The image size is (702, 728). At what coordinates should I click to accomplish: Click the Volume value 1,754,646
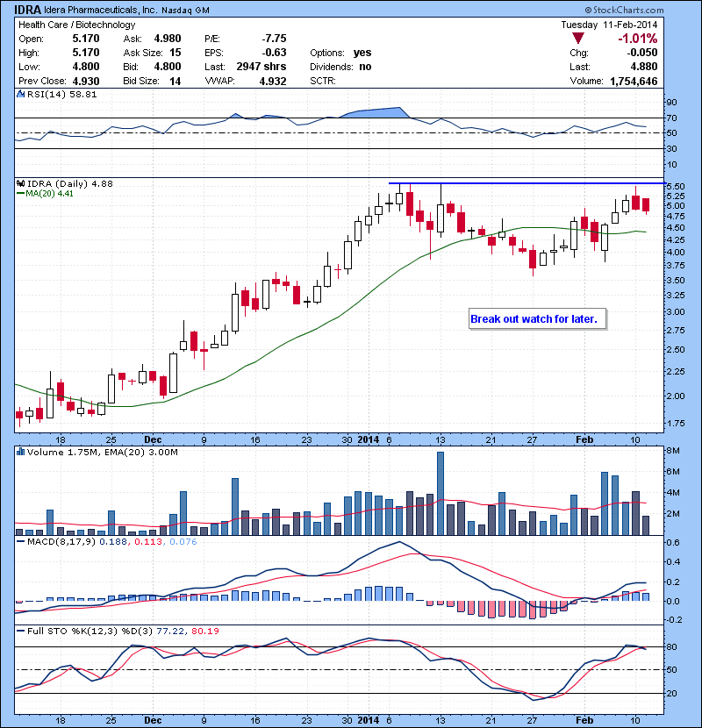(634, 82)
